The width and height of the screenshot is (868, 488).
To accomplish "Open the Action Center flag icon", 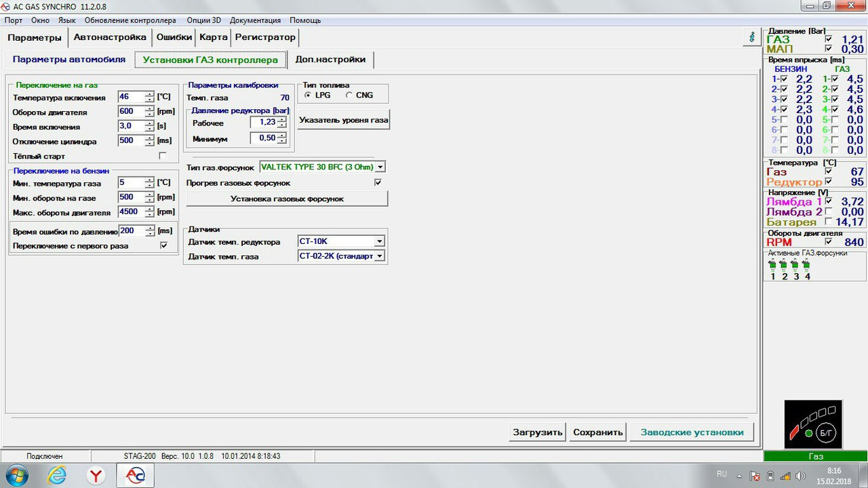I will 755,475.
